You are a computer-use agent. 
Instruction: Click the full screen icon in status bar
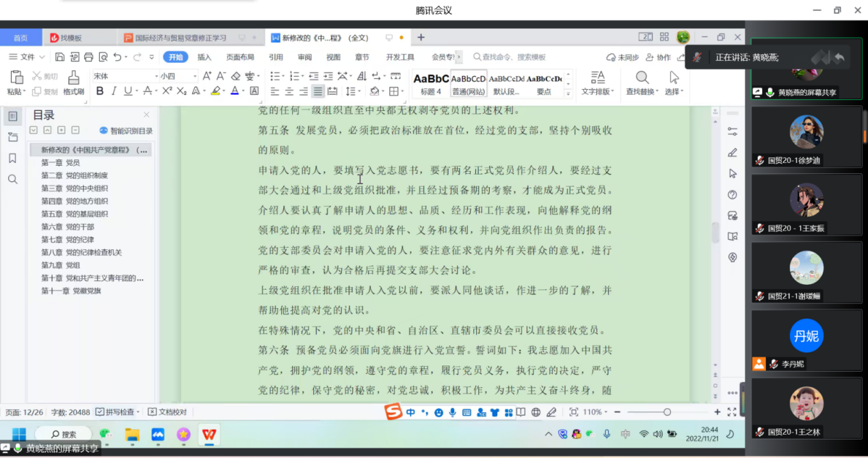click(x=732, y=412)
